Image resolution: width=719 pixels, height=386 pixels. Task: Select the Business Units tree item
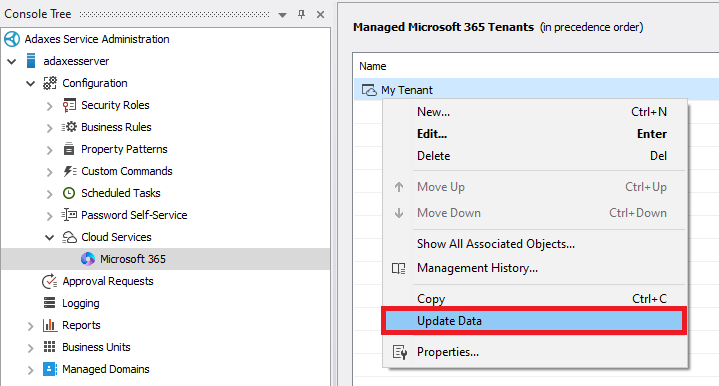point(96,347)
